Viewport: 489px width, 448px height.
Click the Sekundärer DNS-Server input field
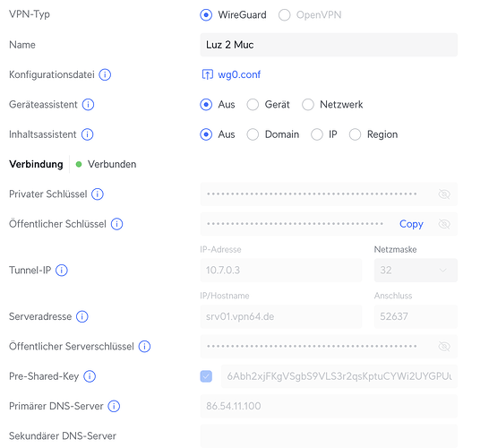329,435
